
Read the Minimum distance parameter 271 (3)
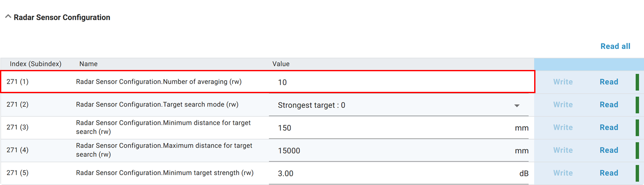click(x=608, y=127)
